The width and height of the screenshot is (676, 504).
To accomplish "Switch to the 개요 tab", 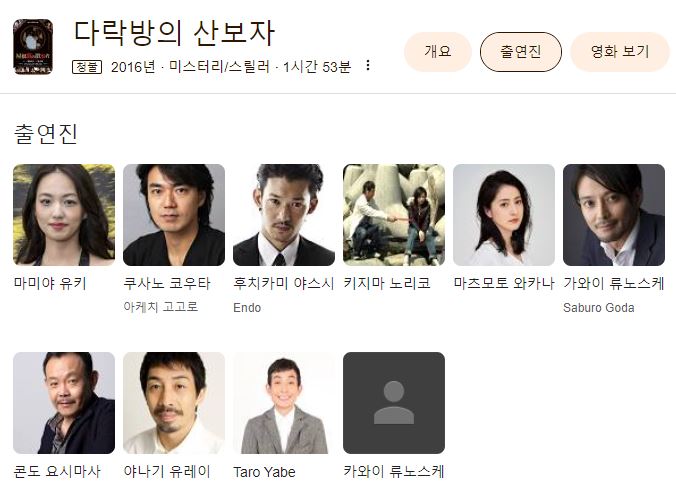I will (x=438, y=52).
